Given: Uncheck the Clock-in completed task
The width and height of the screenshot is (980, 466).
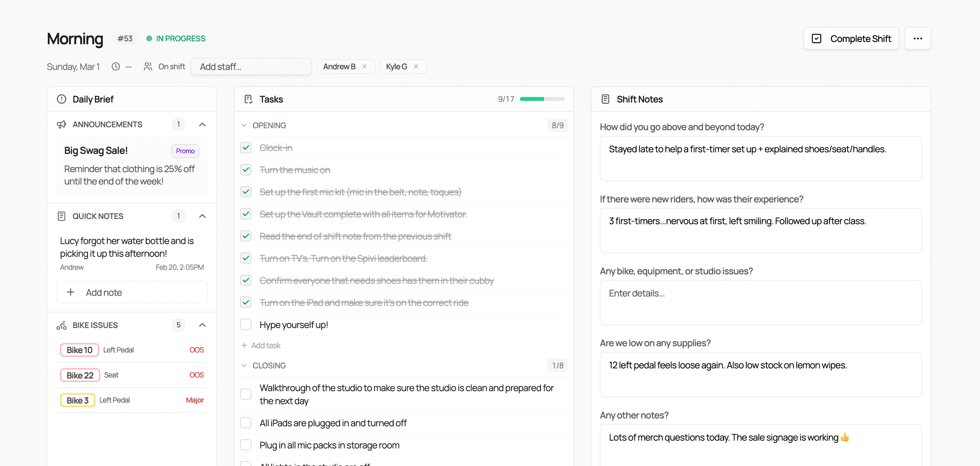Looking at the screenshot, I should click(246, 148).
